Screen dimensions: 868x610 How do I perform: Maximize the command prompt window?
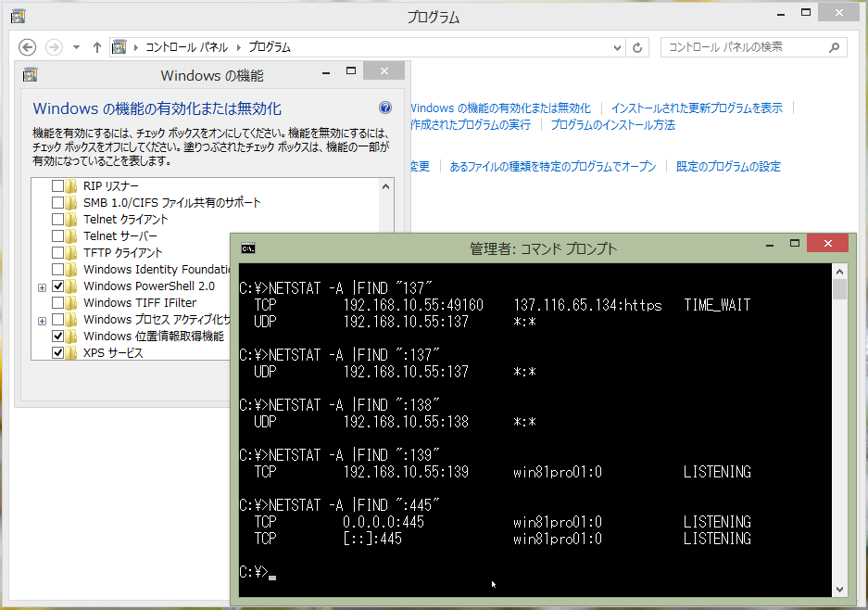795,243
